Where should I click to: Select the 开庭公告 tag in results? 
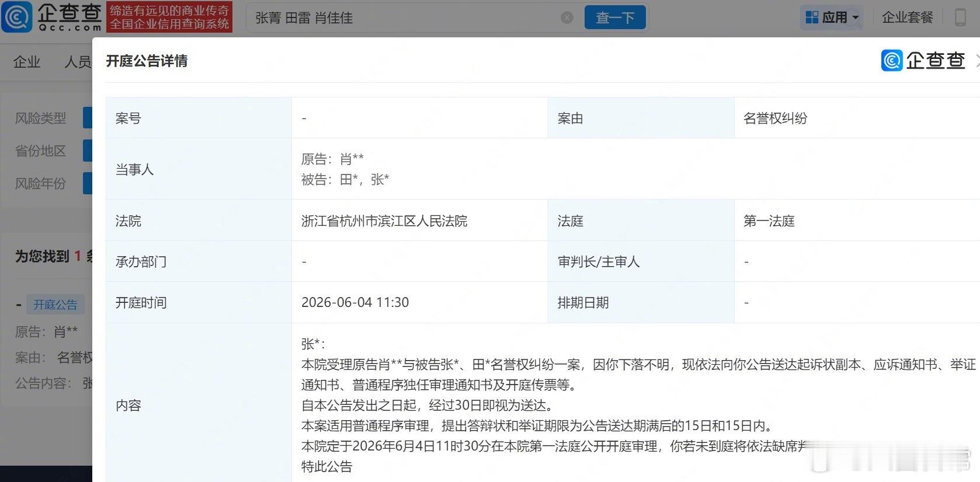coord(55,305)
